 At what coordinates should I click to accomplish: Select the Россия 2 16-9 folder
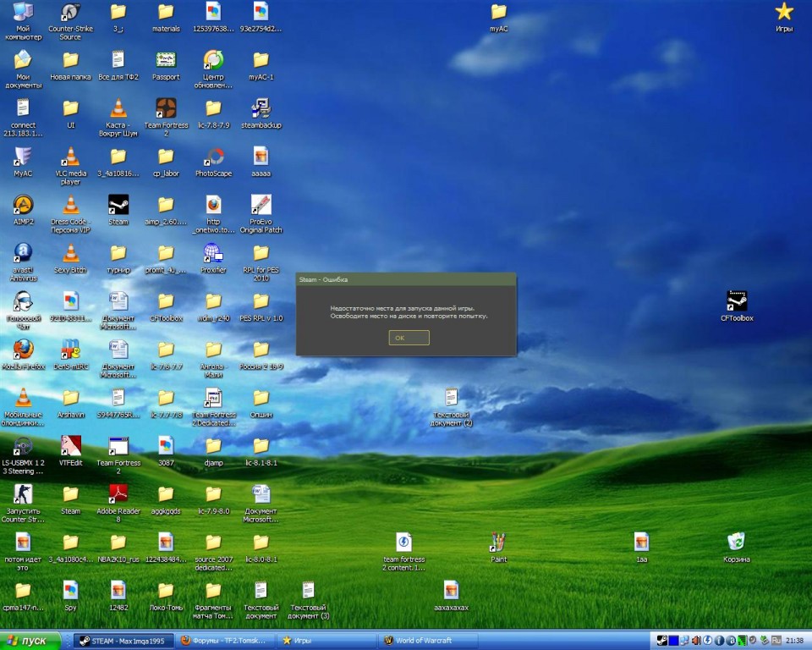(261, 355)
